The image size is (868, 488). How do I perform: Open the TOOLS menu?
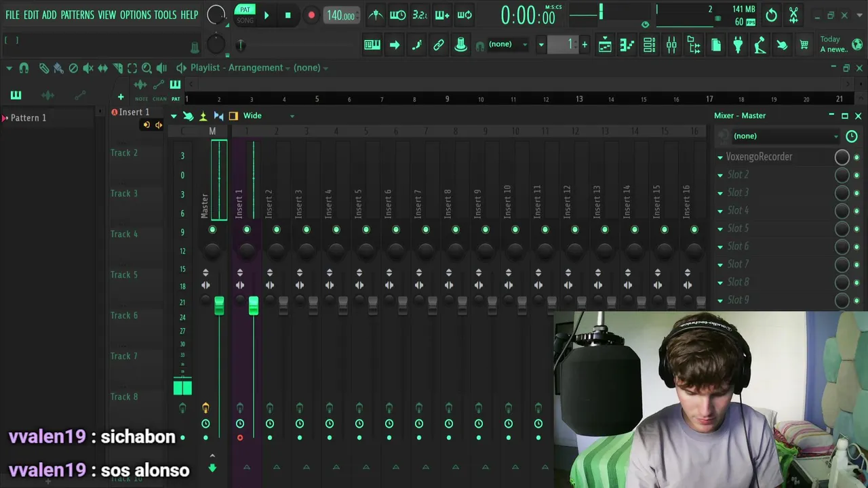pyautogui.click(x=165, y=15)
